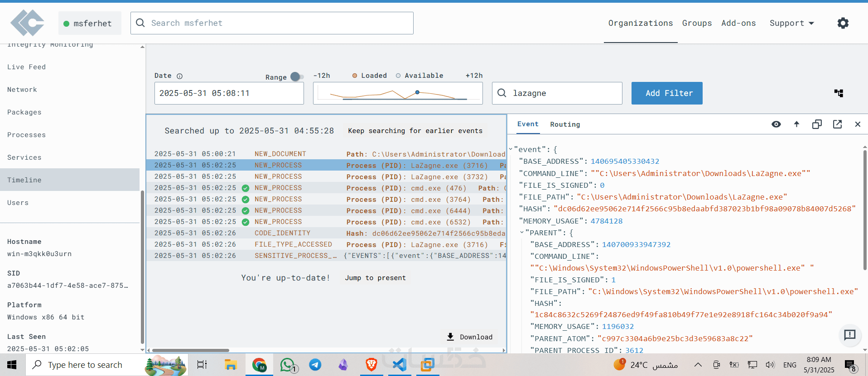Download the timeline events

470,337
